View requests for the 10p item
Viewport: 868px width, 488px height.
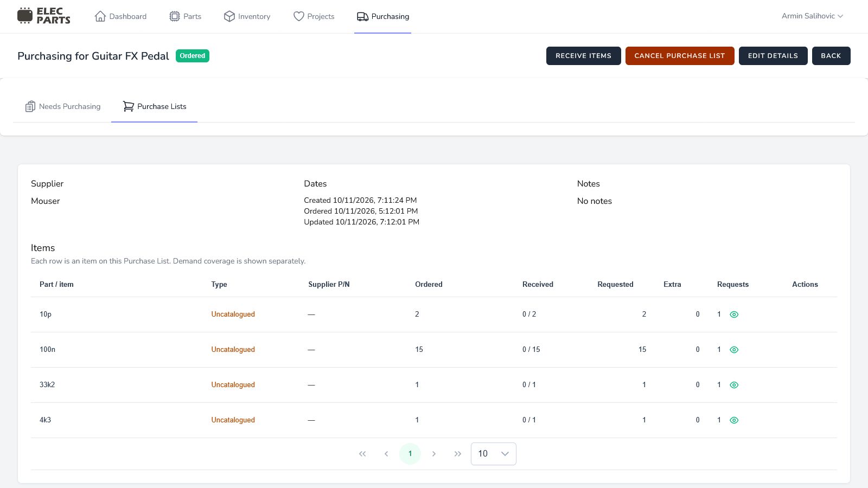point(734,314)
